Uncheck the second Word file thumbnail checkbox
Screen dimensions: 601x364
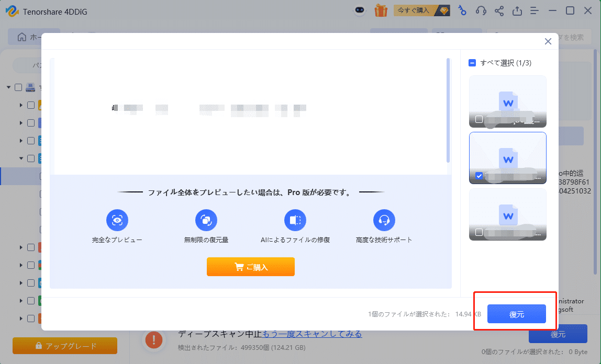coord(478,176)
